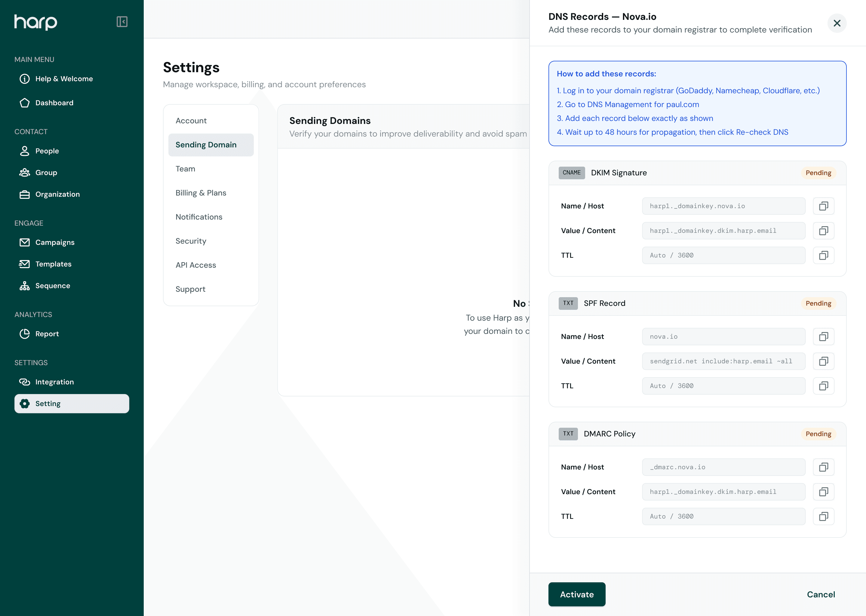Copy the SPF Record TTL value
This screenshot has height=616, width=866.
(824, 386)
